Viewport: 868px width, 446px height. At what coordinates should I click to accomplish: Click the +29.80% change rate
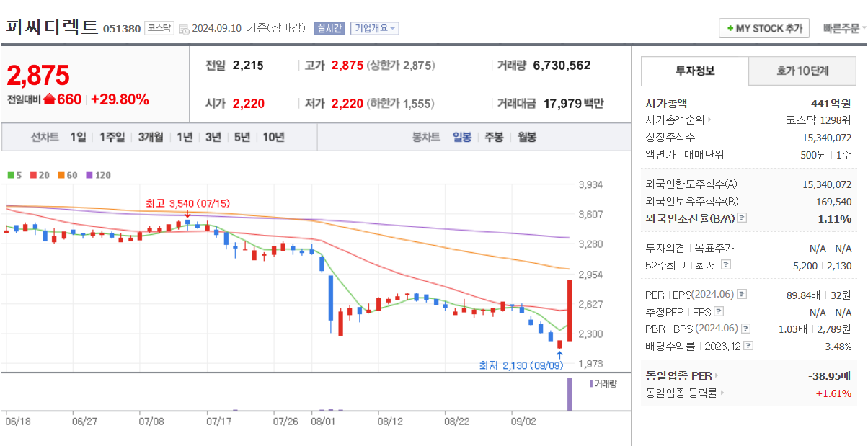(120, 99)
